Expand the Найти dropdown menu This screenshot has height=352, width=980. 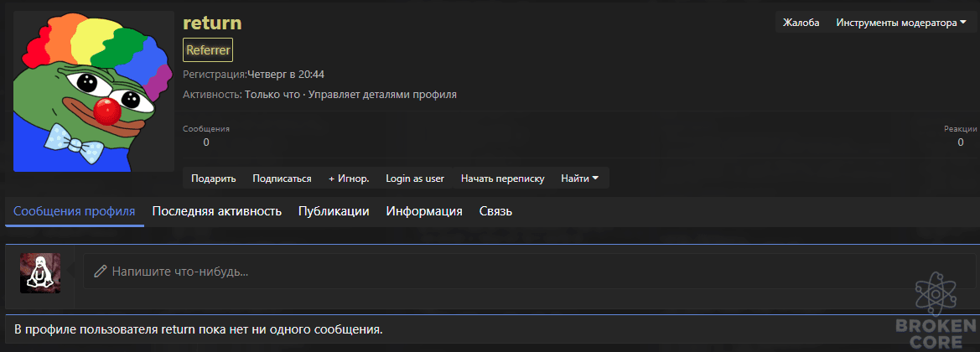[580, 179]
